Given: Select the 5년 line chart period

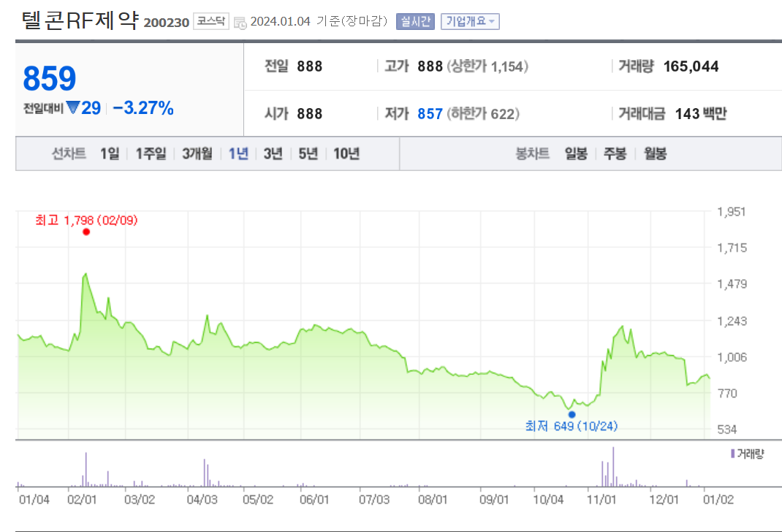Looking at the screenshot, I should tap(308, 153).
